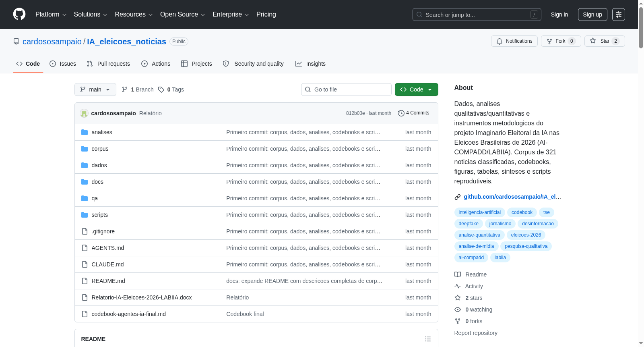Click the Activity pulse icon
Screen dimensions: 644x347
(x=458, y=286)
